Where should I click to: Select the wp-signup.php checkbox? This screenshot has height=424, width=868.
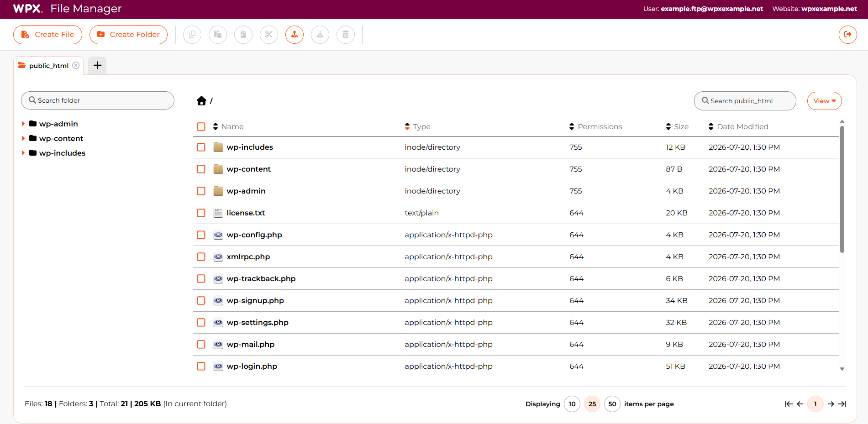click(201, 300)
